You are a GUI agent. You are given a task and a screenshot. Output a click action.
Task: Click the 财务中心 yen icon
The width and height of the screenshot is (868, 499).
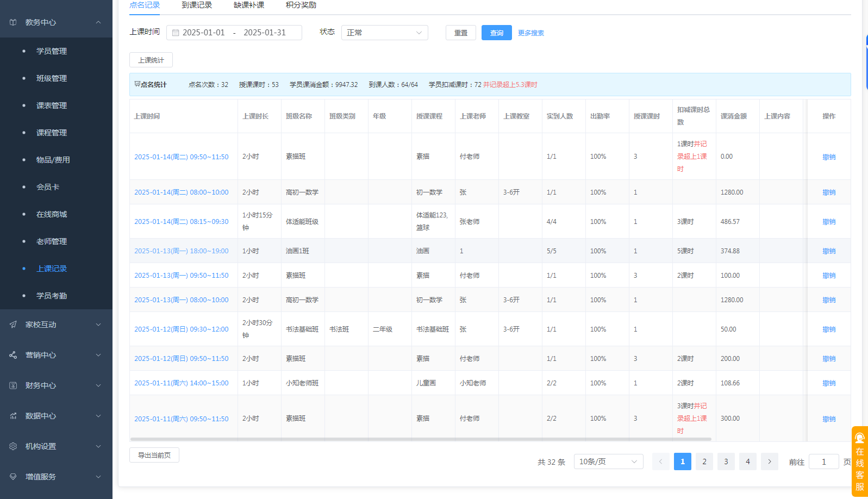click(13, 385)
